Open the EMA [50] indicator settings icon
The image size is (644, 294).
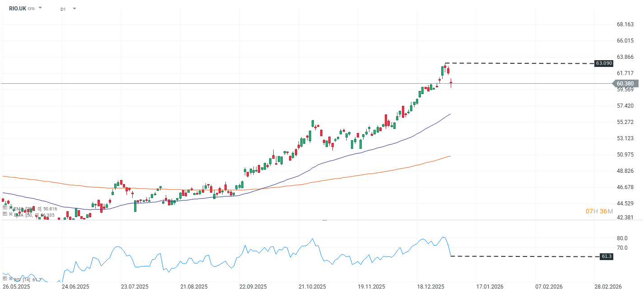pos(5,214)
